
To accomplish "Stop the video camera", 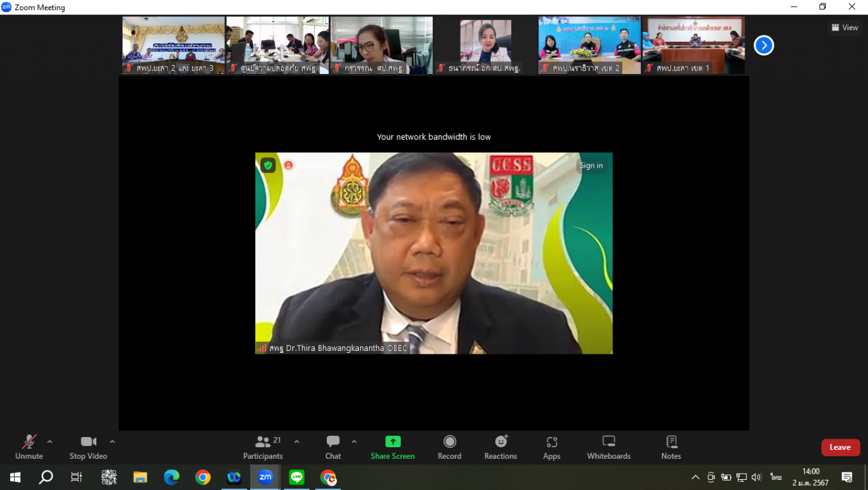I will [x=88, y=447].
